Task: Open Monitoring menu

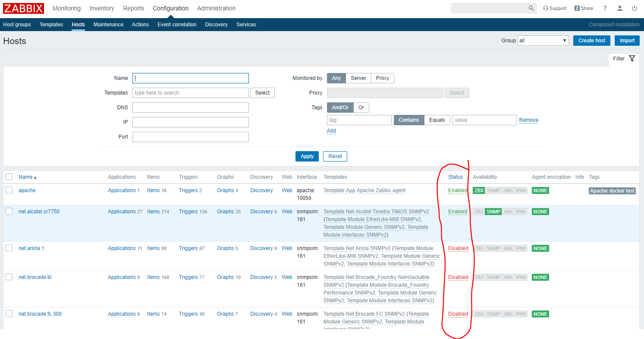Action: (66, 8)
